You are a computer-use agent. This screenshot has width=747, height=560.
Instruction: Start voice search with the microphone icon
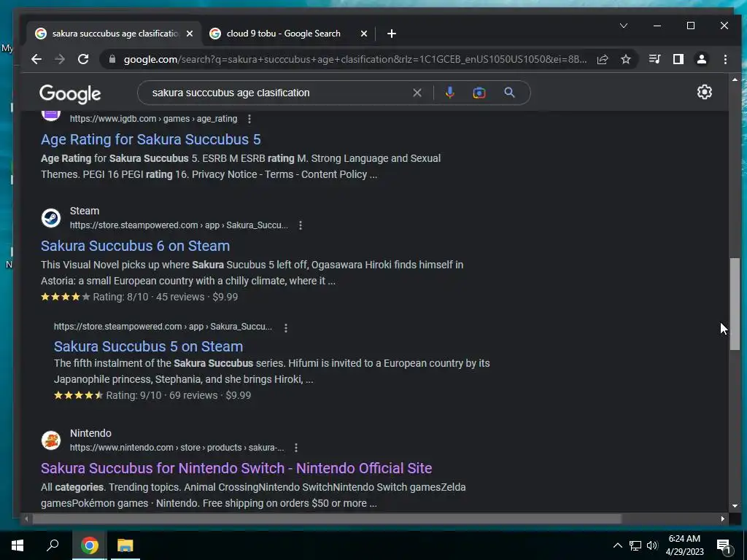tap(449, 93)
